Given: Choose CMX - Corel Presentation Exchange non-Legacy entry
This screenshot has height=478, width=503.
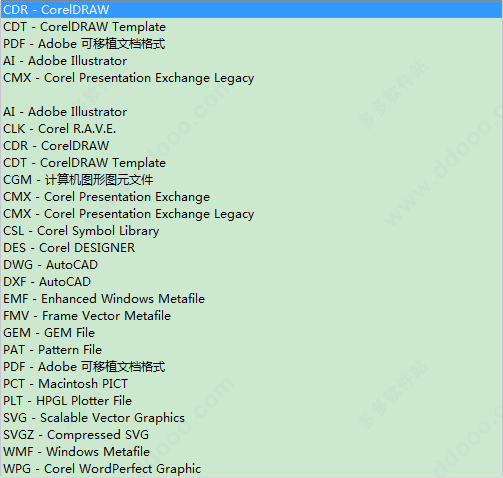Looking at the screenshot, I should coord(251,197).
